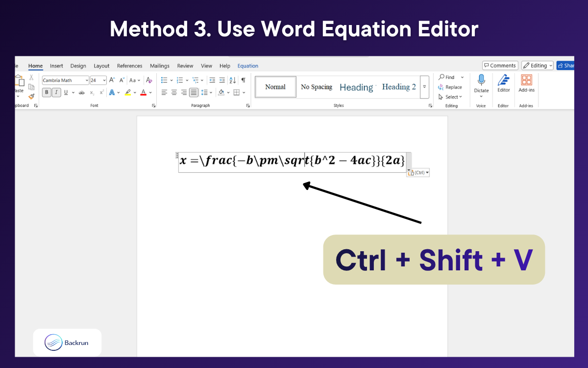Insert a numbered list

(x=180, y=80)
